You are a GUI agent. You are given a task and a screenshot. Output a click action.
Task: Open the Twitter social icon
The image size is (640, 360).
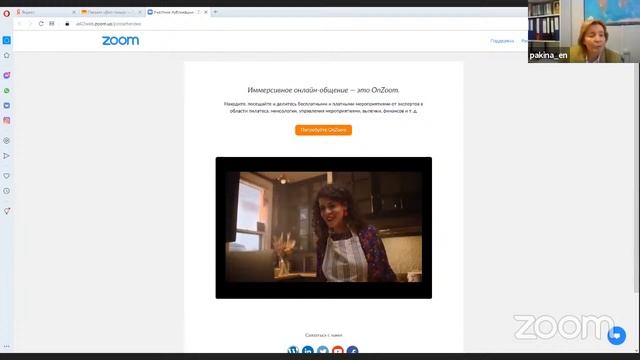pos(323,350)
